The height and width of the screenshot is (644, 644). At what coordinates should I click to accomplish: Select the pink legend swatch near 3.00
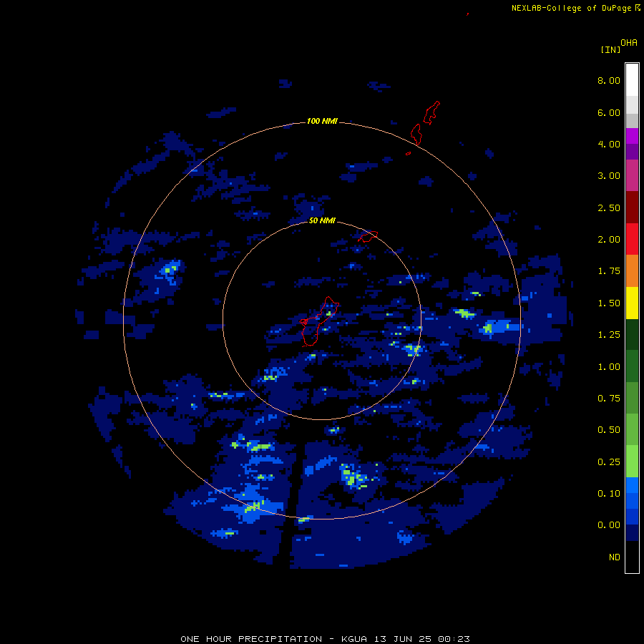pos(632,175)
